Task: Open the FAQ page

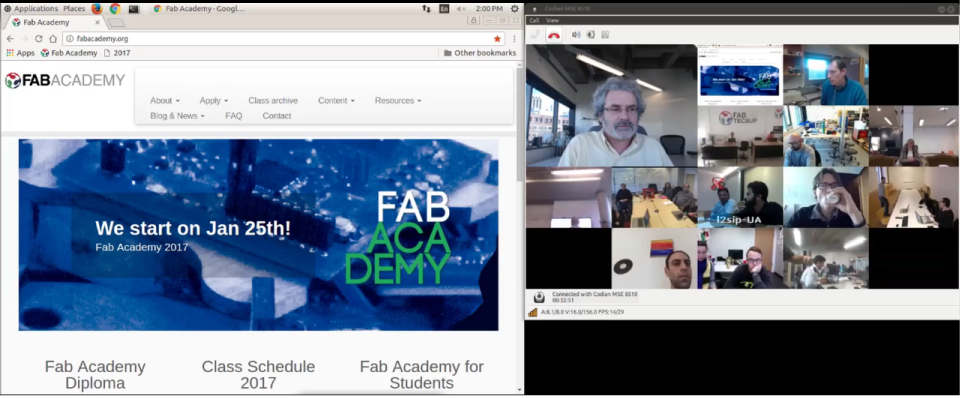Action: point(233,116)
